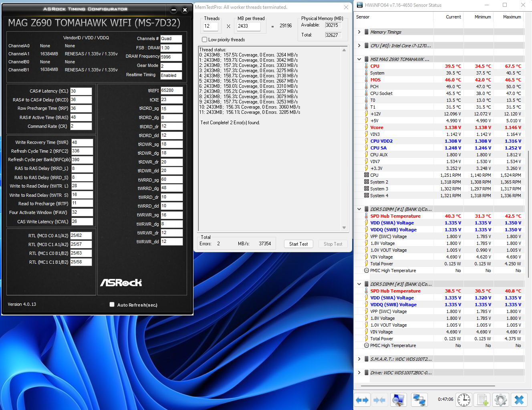Viewport: 532px width, 410px height.
Task: Click the HWiNFO networked computers icon
Action: tap(419, 400)
